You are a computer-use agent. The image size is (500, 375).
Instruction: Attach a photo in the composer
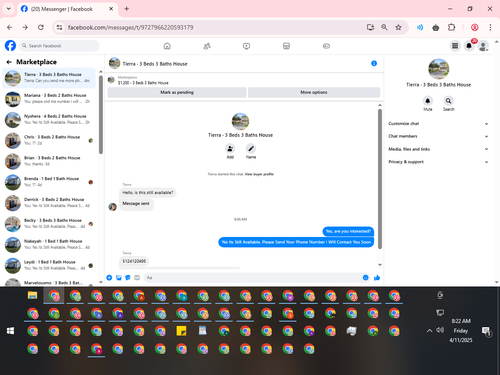[119, 278]
